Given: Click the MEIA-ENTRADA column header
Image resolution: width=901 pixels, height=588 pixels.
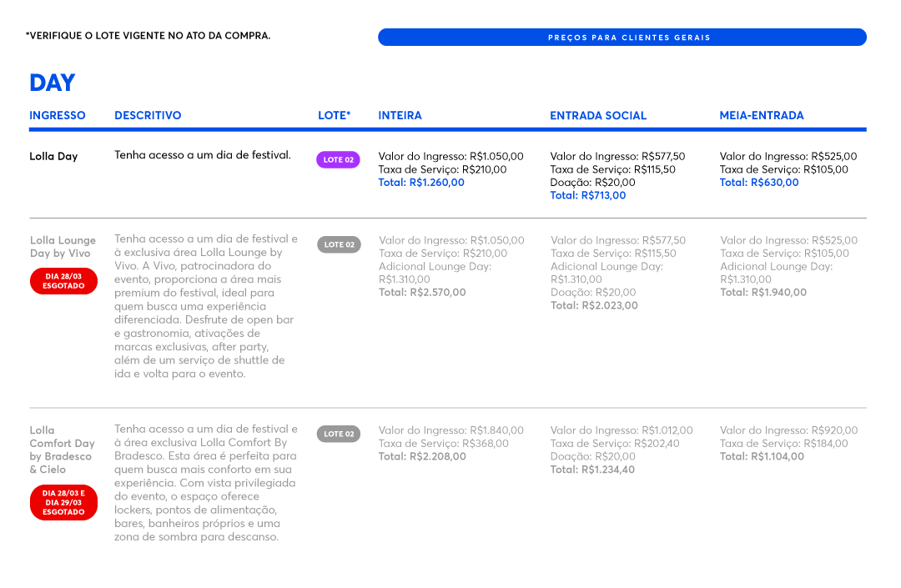Looking at the screenshot, I should (762, 115).
